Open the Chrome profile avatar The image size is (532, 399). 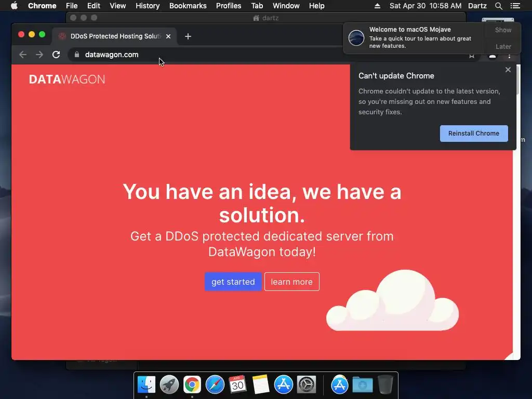(493, 56)
